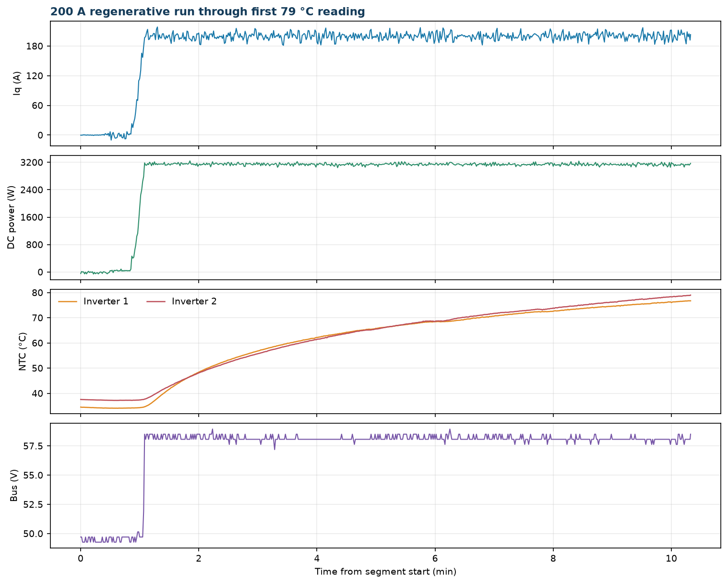Pick the orange Inverter 1 legend line sample
Viewport: 728px width, 584px height.
point(68,301)
